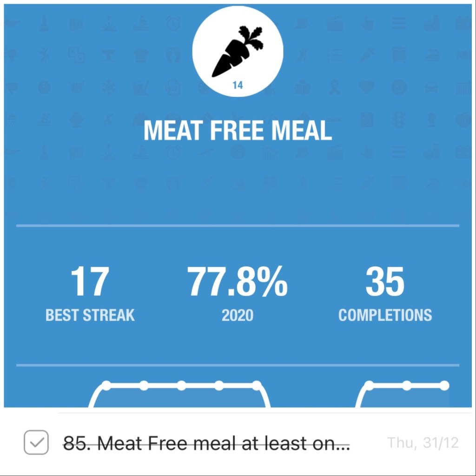Click the first dot of the right chart segment
Viewport: 476px width, 476px height.
pos(369,385)
